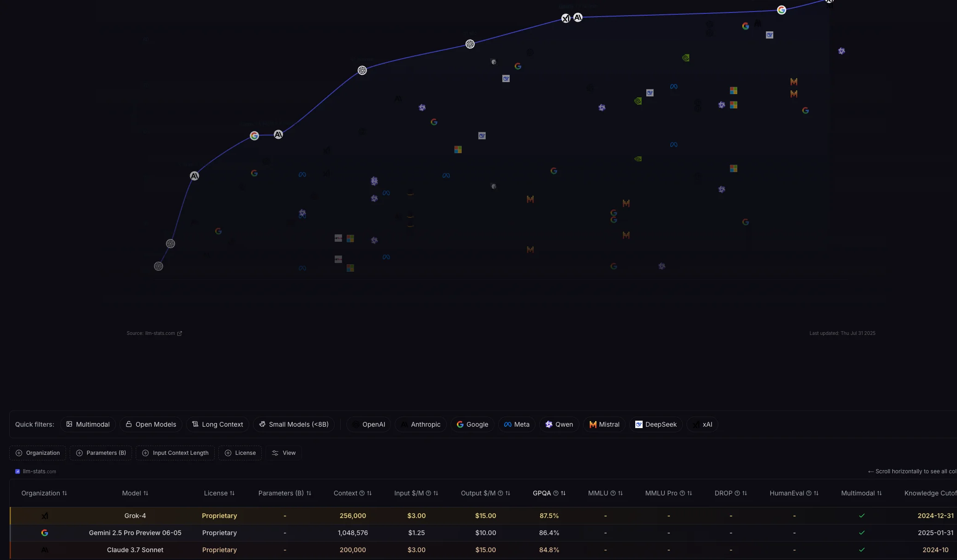Viewport: 957px width, 560px height.
Task: Enable the Open Models quick filter
Action: point(150,424)
